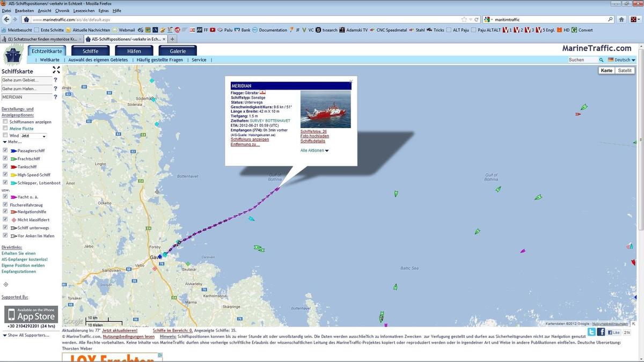The image size is (644, 362).
Task: Enable Schiffsnamen anzeigen checkbox
Action: click(5, 122)
